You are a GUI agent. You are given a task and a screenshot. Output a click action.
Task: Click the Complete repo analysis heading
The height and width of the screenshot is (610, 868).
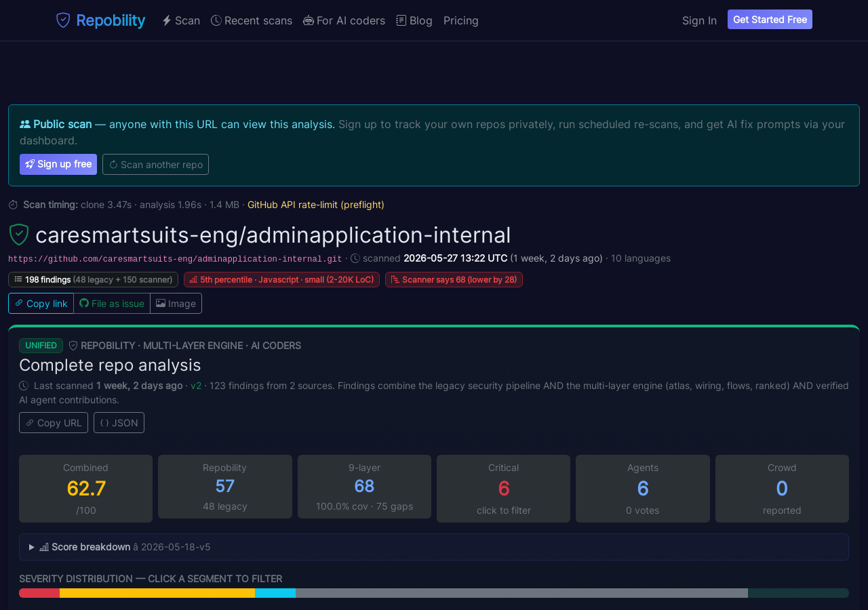[x=110, y=365]
